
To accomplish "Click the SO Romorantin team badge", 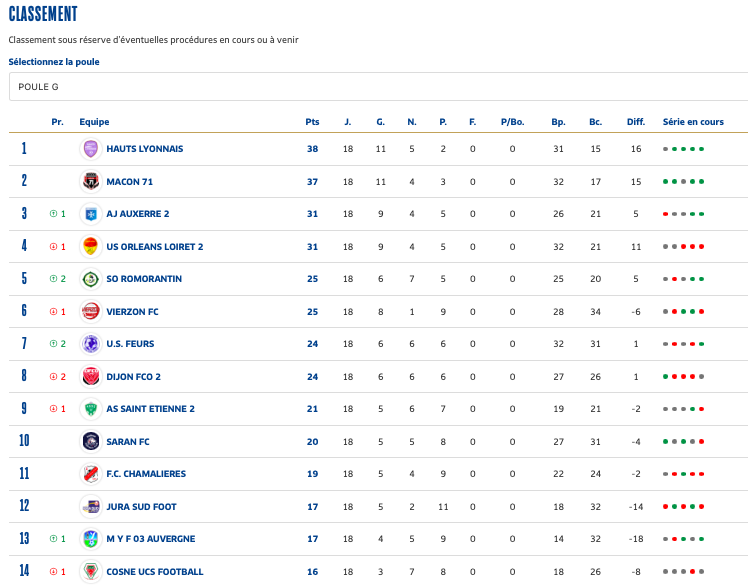I will point(90,279).
